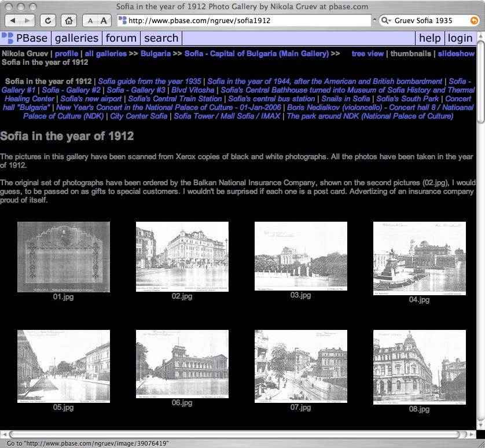Switch to the tree view link

[368, 53]
